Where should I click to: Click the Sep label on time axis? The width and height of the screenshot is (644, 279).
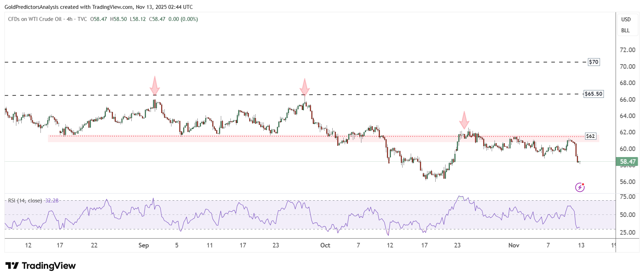(x=143, y=245)
